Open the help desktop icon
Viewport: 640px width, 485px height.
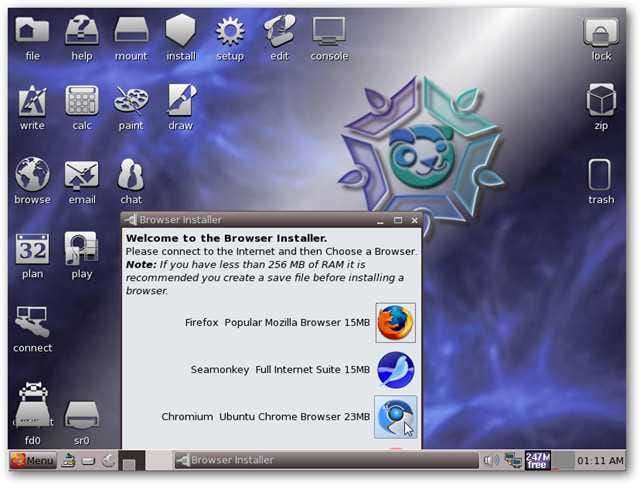coord(82,30)
